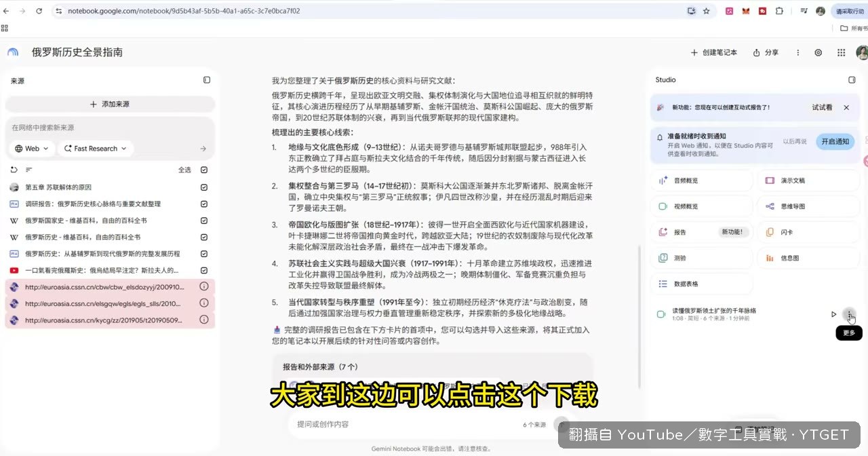Screen dimensions: 868x456
Task: Collapse the 来源 panel with its icon
Action: [x=207, y=80]
